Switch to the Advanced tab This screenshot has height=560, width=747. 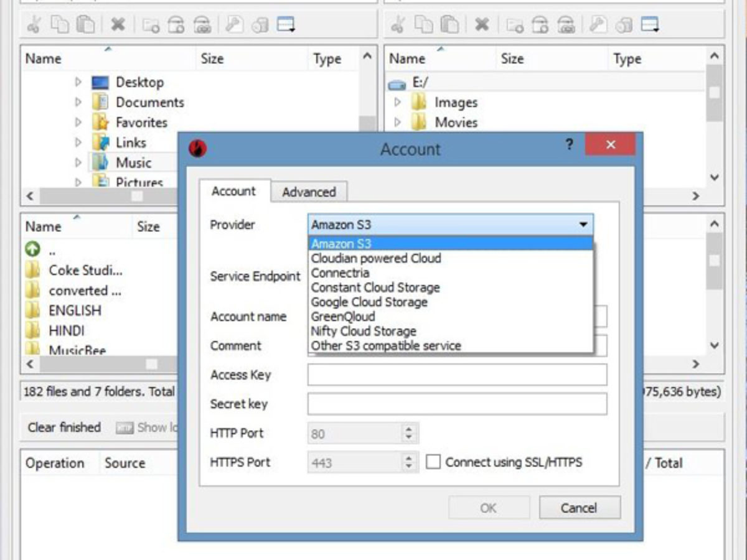pos(309,192)
